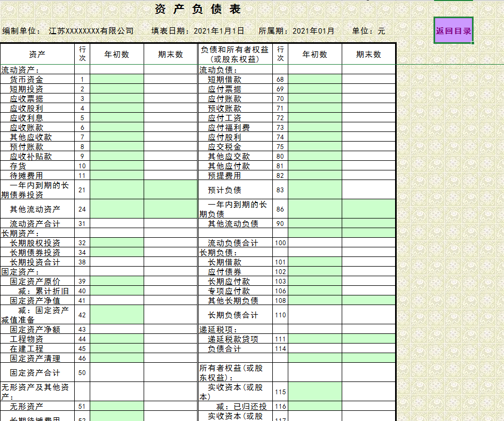The width and height of the screenshot is (504, 421).
Task: Click the 期末数 cell for 短期借款
Action: pyautogui.click(x=368, y=79)
